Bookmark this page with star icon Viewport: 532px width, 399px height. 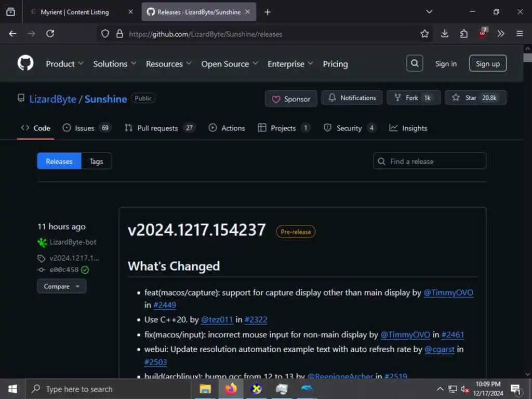[424, 34]
